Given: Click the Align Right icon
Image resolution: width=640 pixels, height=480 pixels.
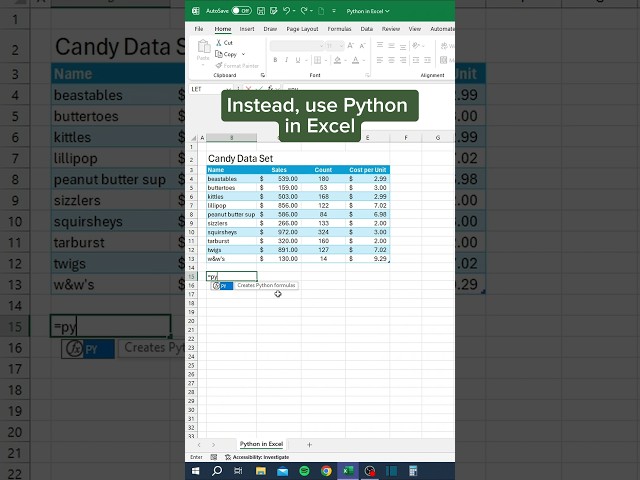Looking at the screenshot, I should 403,60.
